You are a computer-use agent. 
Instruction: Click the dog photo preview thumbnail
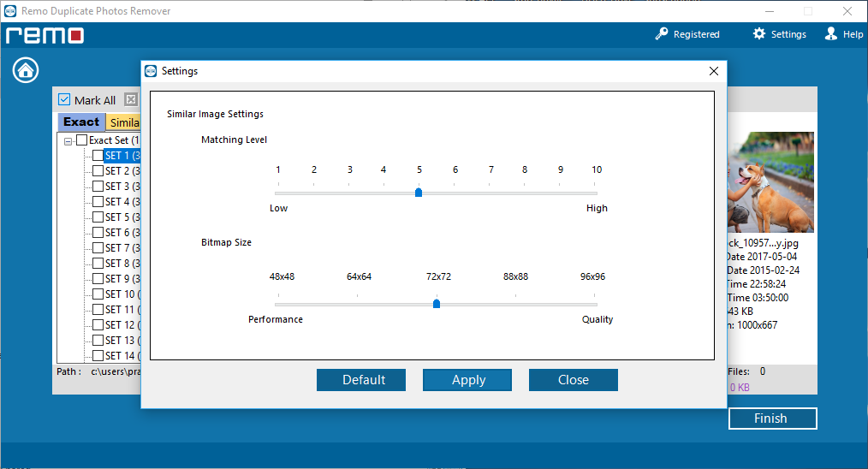[x=770, y=181]
